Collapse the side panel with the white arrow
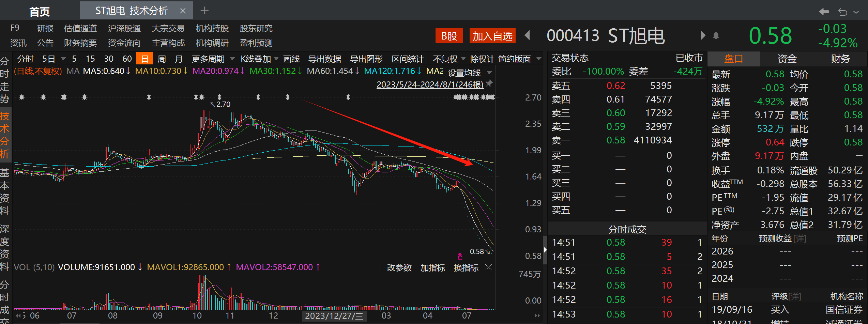This screenshot has width=868, height=324. click(545, 250)
